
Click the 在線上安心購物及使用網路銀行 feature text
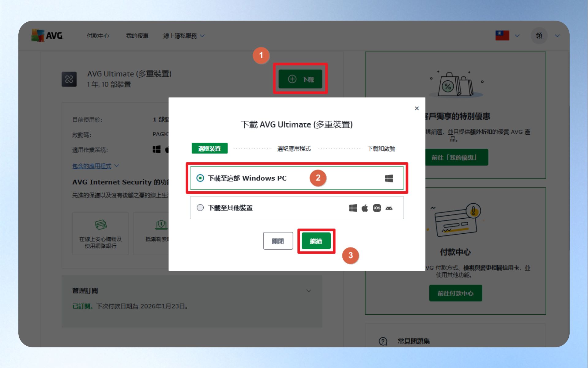pos(100,242)
